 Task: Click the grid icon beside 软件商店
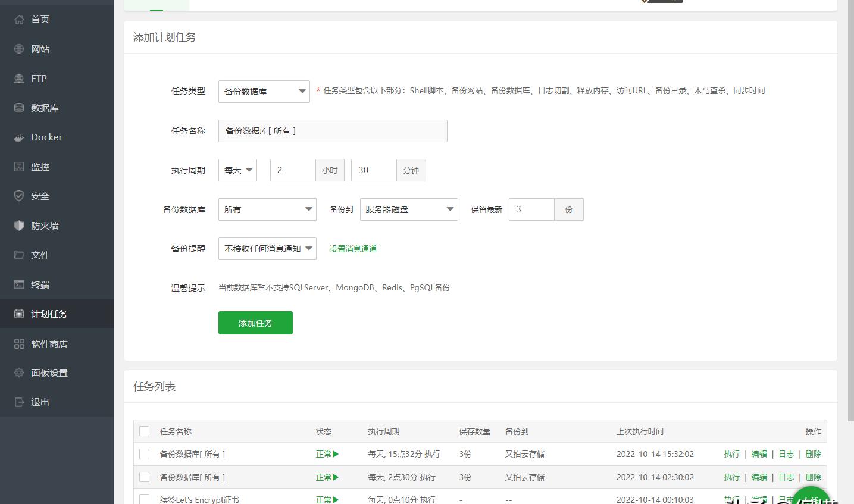pyautogui.click(x=19, y=343)
